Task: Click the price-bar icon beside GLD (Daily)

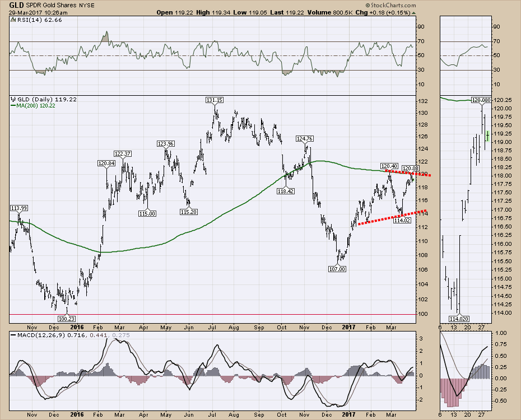Action: 13,99
